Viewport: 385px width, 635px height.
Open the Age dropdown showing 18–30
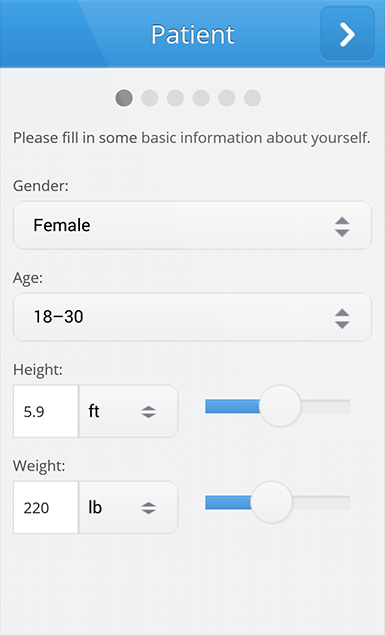coord(192,317)
